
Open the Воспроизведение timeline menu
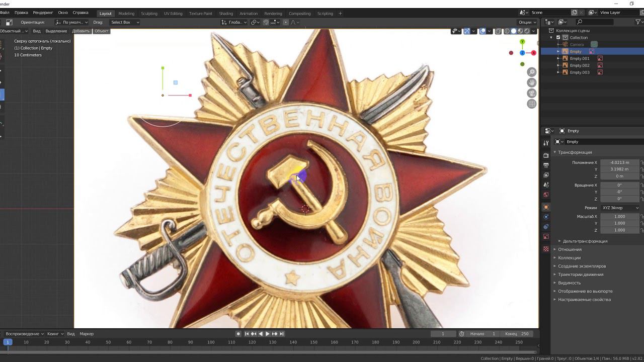(x=24, y=334)
